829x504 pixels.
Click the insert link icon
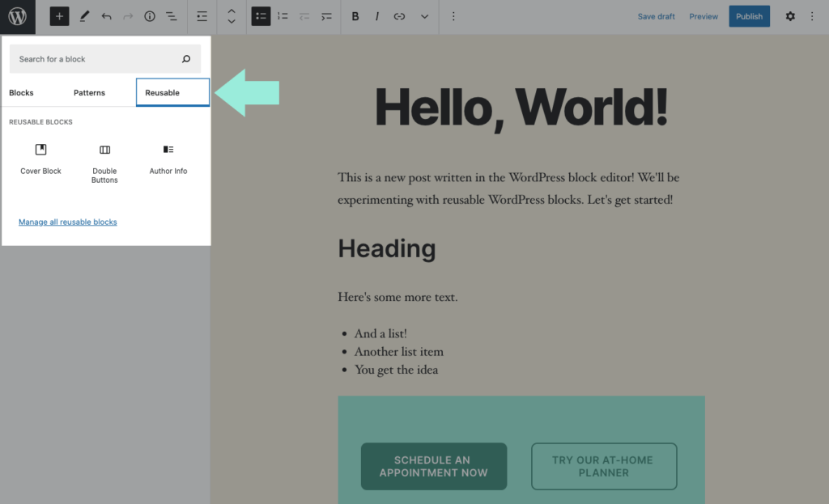pos(399,16)
